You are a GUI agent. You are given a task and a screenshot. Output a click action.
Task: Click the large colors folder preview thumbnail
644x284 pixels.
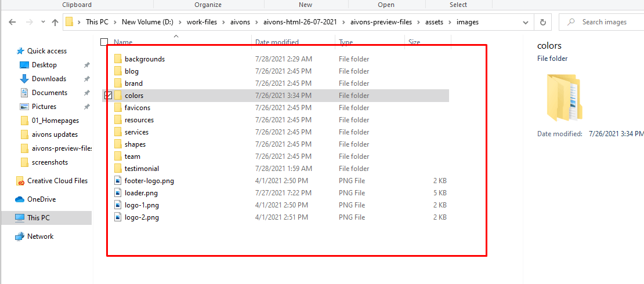coord(563,97)
